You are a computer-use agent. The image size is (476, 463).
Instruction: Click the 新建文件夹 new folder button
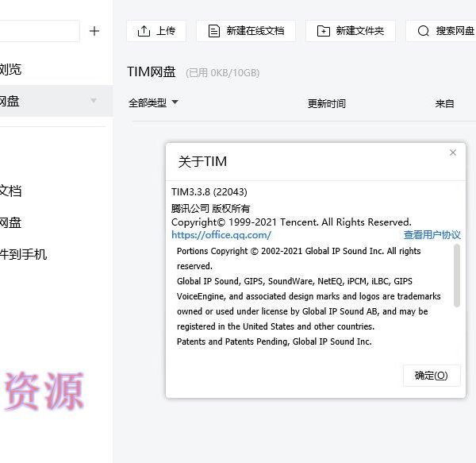tap(351, 31)
